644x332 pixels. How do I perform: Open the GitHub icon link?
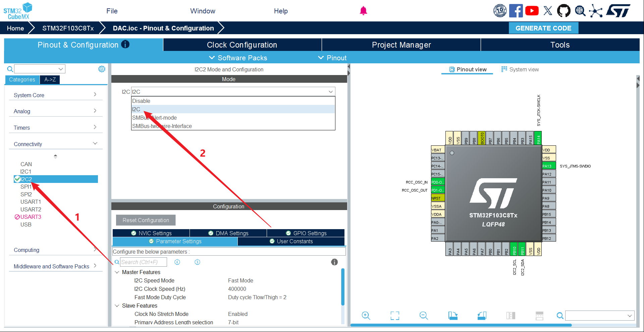563,11
